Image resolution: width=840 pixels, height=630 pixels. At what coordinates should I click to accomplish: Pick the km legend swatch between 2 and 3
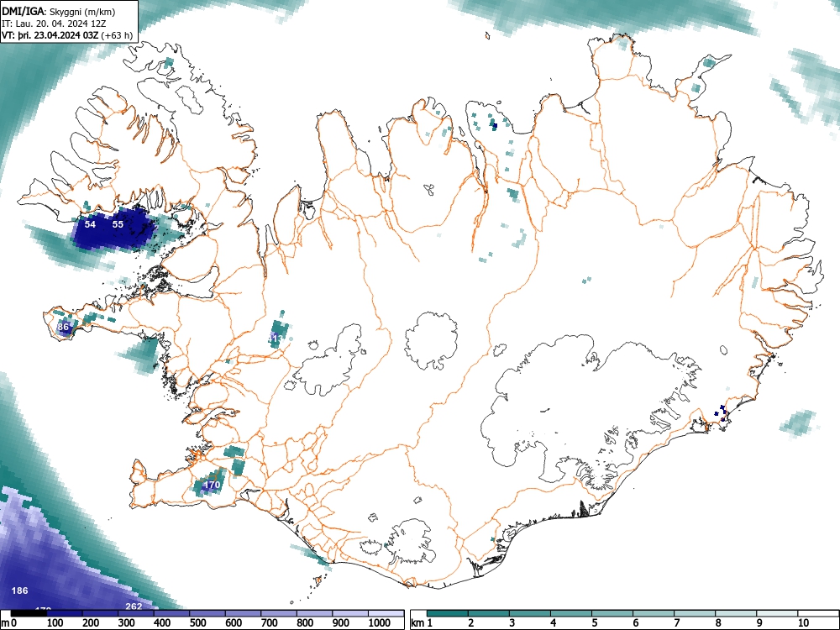pyautogui.click(x=489, y=613)
